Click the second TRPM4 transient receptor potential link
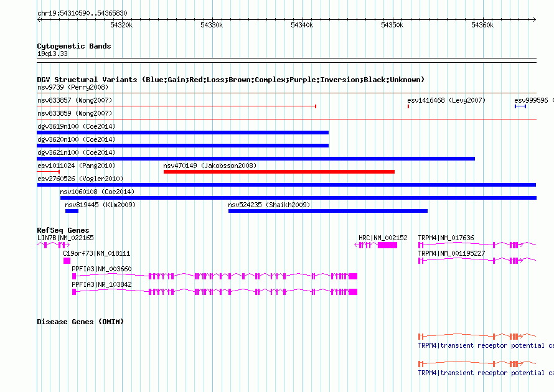Image resolution: width=554 pixels, height=392 pixels. click(x=486, y=373)
